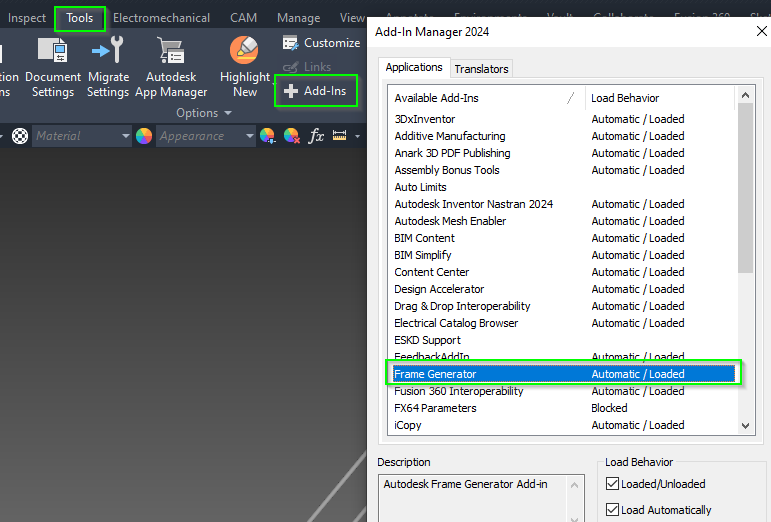Launch Migrate Settings tool
Viewport: 771px width, 522px height.
tap(108, 68)
